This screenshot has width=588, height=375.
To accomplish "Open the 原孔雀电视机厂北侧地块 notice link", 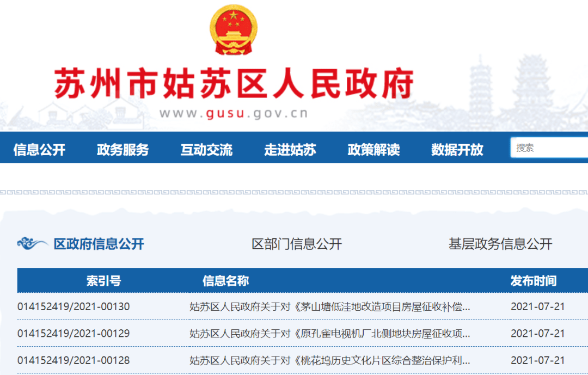I will point(329,334).
